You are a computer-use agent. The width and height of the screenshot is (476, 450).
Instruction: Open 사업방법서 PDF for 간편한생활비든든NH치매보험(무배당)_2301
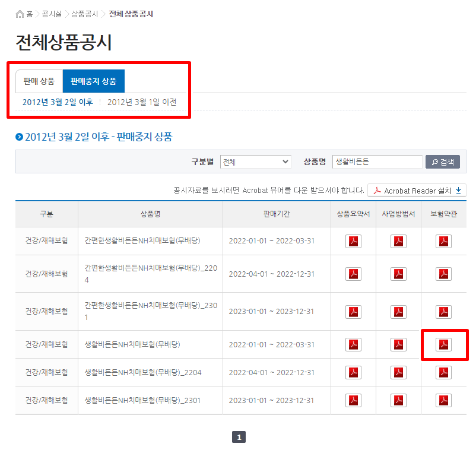click(398, 312)
